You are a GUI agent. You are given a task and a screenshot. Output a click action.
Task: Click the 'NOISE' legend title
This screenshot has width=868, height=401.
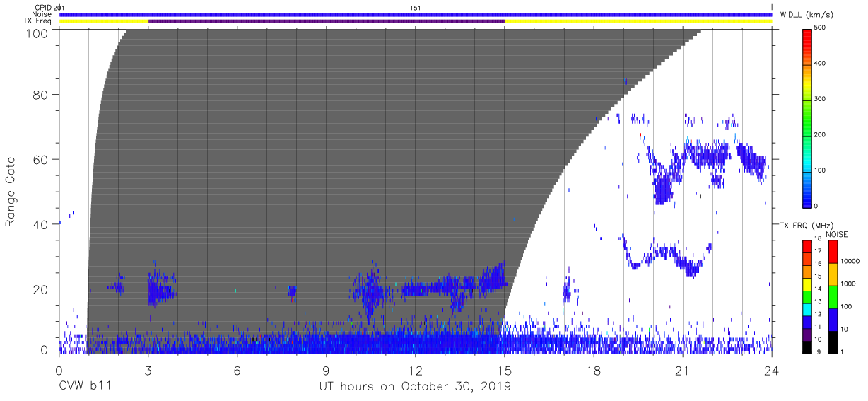[837, 233]
